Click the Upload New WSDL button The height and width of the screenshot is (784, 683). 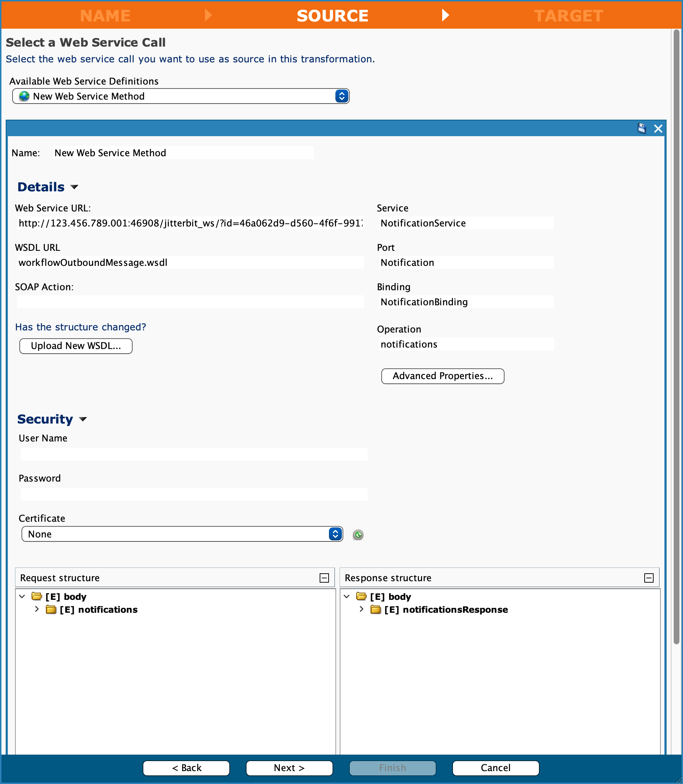tap(76, 346)
